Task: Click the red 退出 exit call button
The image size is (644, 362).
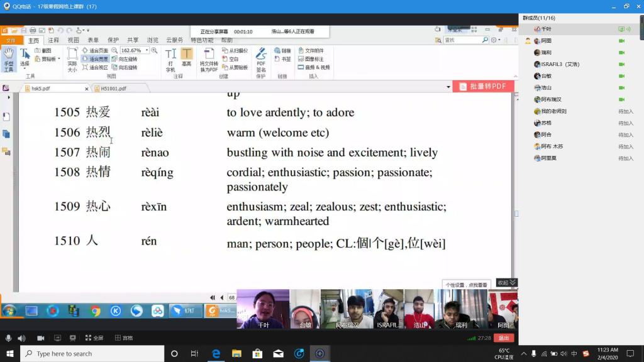Action: click(x=504, y=338)
